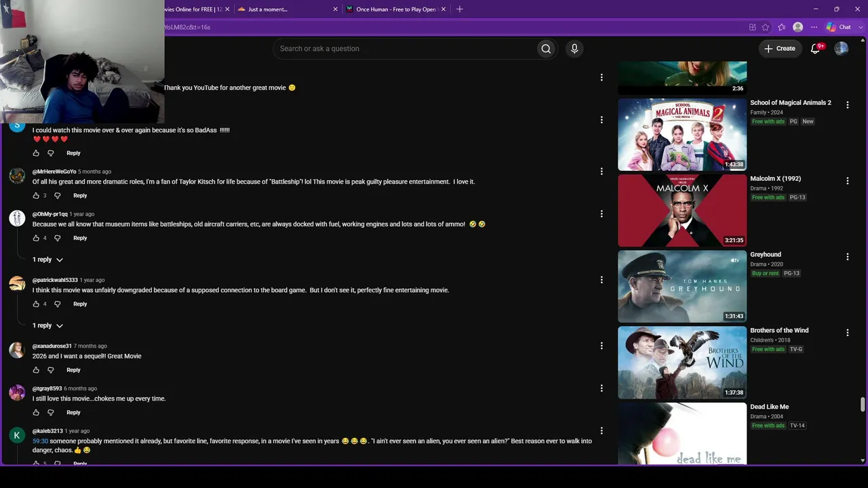The image size is (868, 488).
Task: Dislike the comment by @tgray8593
Action: 51,413
